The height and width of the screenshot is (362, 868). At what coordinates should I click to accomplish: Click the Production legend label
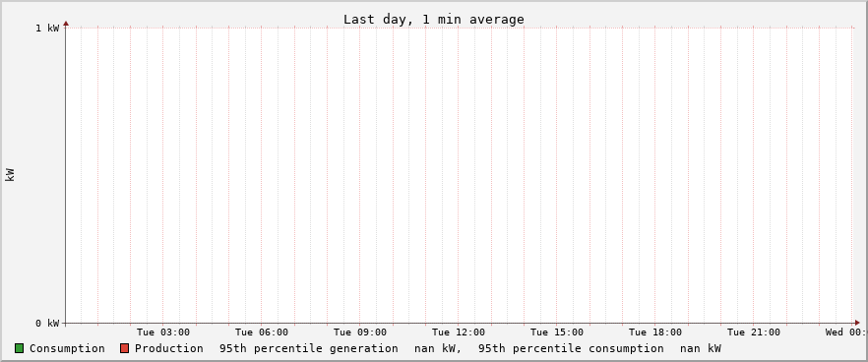click(x=169, y=348)
